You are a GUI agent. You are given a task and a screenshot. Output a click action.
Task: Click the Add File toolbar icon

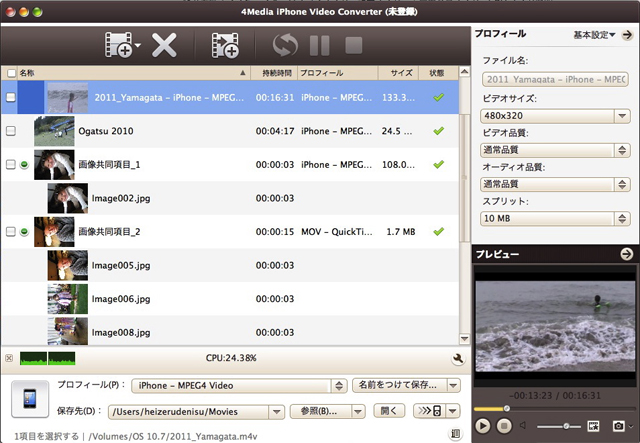pyautogui.click(x=118, y=45)
